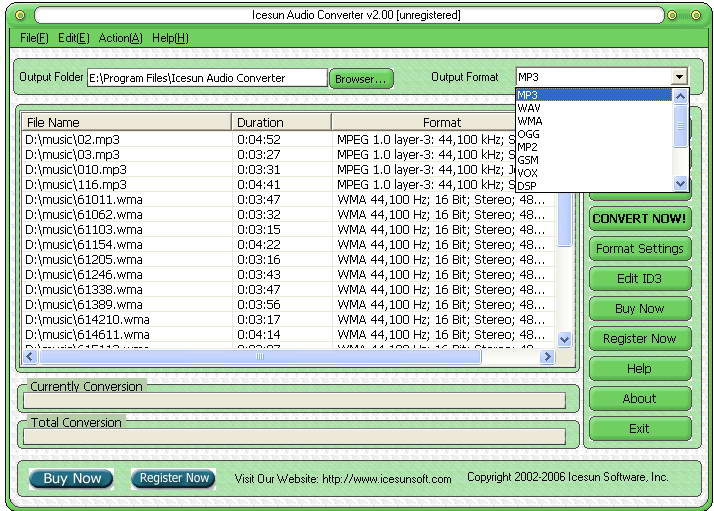This screenshot has height=511, width=714.
Task: Select file D:\music\61103.wma
Action: pyautogui.click(x=84, y=230)
